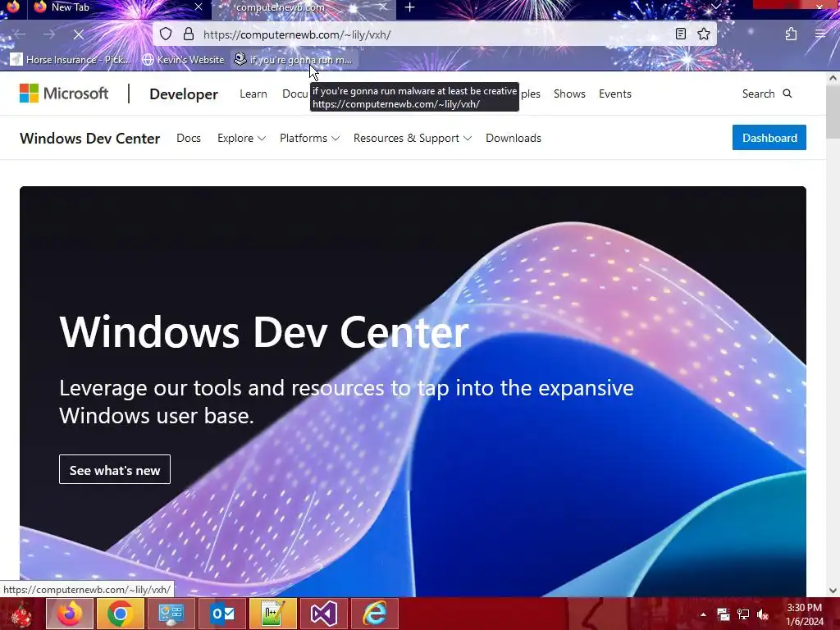
Task: Open Kevin's Website bookmark
Action: (183, 59)
